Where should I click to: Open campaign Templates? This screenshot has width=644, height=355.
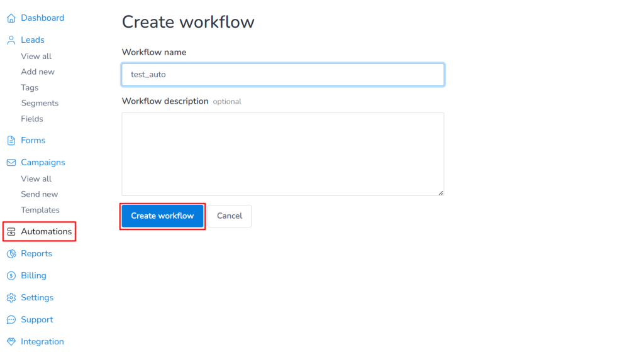(40, 210)
